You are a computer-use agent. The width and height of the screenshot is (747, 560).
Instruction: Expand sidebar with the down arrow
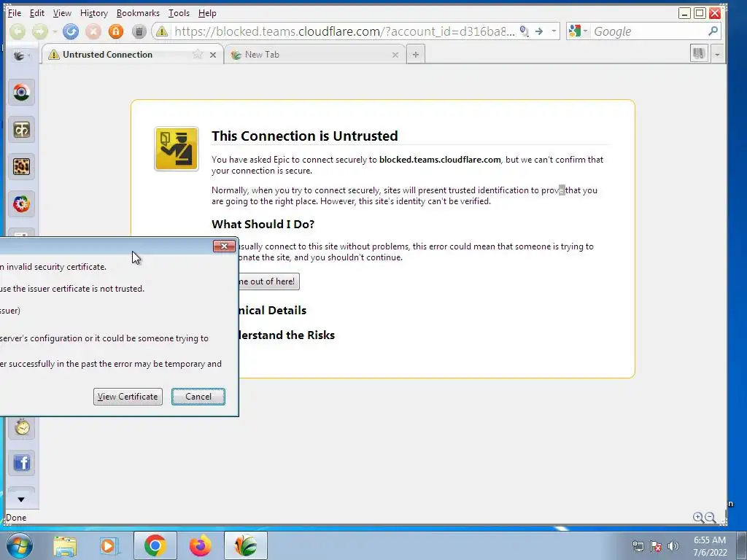[21, 499]
